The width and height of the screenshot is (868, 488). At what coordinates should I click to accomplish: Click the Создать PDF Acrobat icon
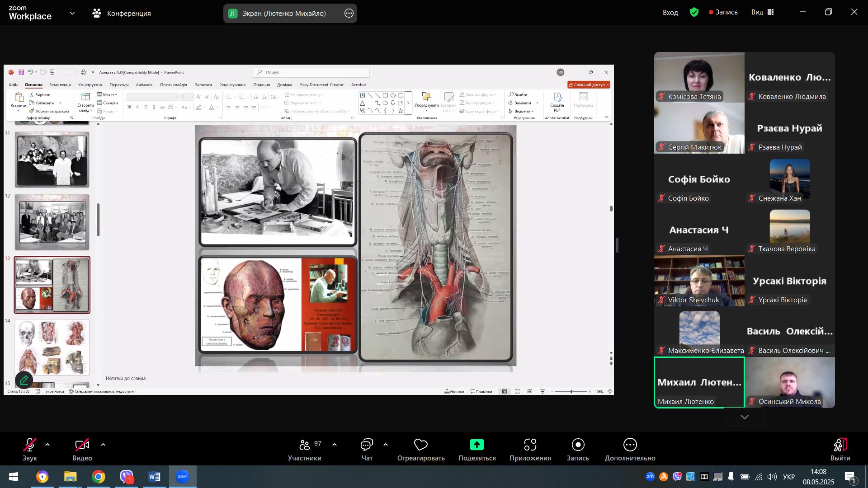pos(557,98)
